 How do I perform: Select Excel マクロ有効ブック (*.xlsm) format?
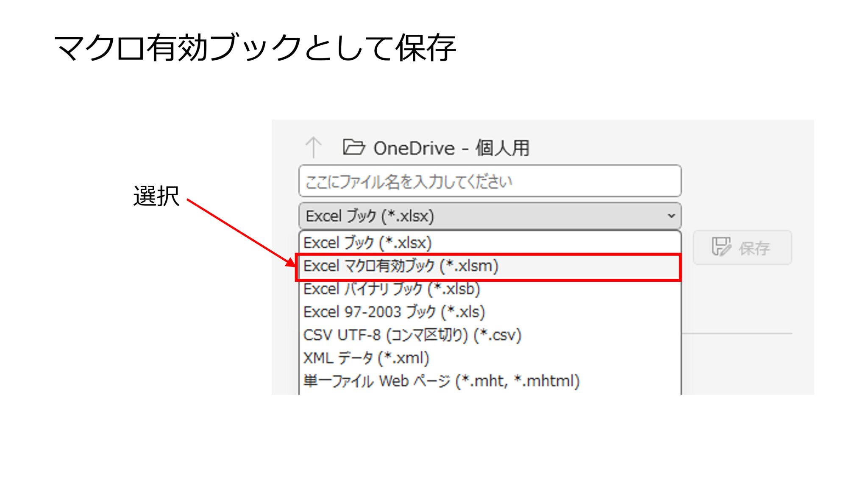pyautogui.click(x=401, y=266)
